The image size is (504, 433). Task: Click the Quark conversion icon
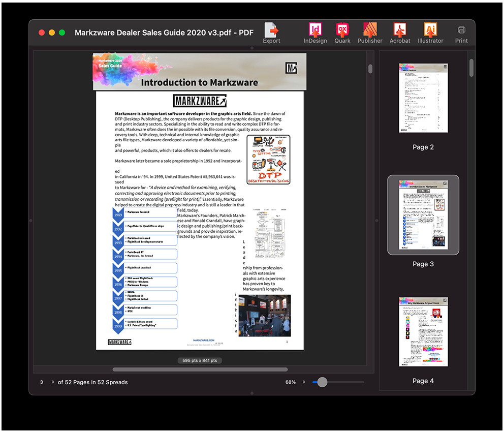[x=342, y=33]
